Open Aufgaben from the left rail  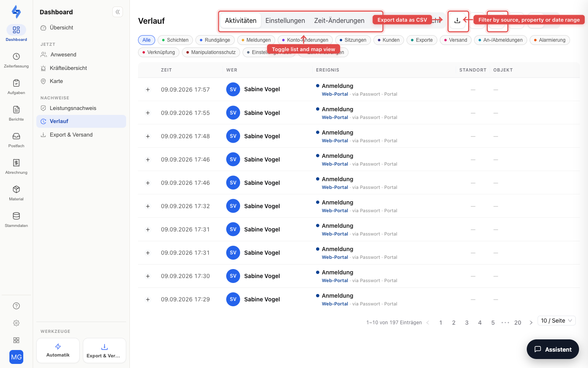tap(16, 87)
